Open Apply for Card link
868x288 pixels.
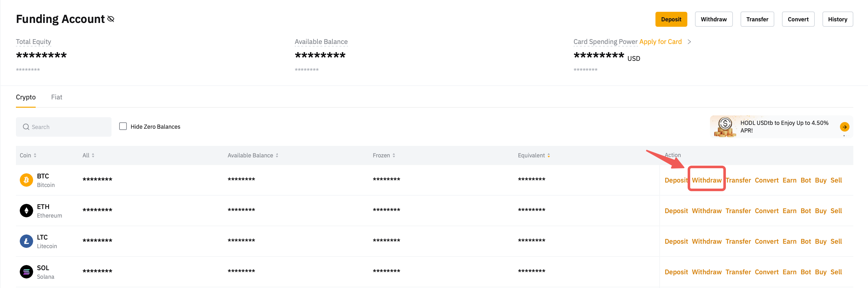click(660, 42)
